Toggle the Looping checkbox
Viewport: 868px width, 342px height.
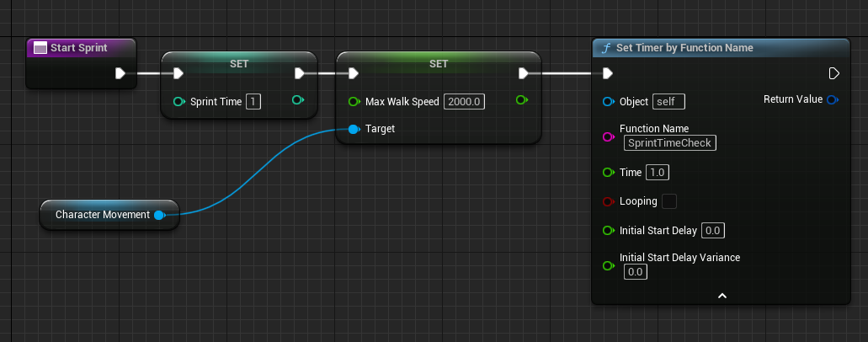coord(669,201)
